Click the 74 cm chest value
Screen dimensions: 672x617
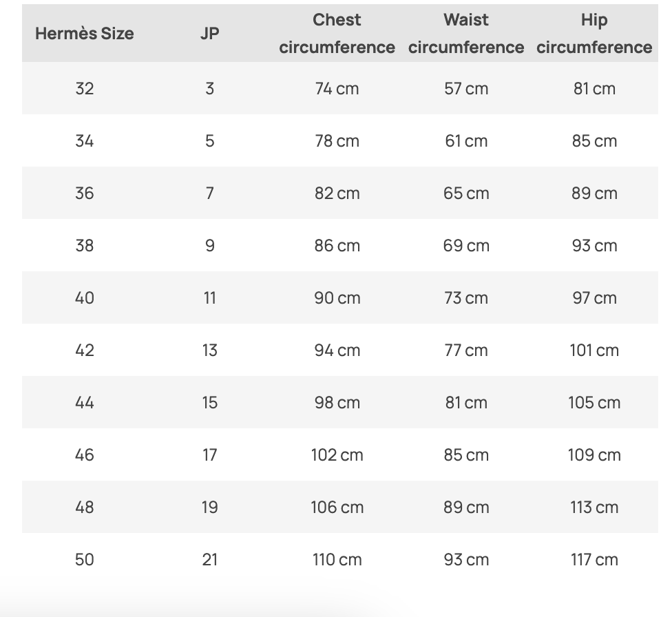[337, 88]
